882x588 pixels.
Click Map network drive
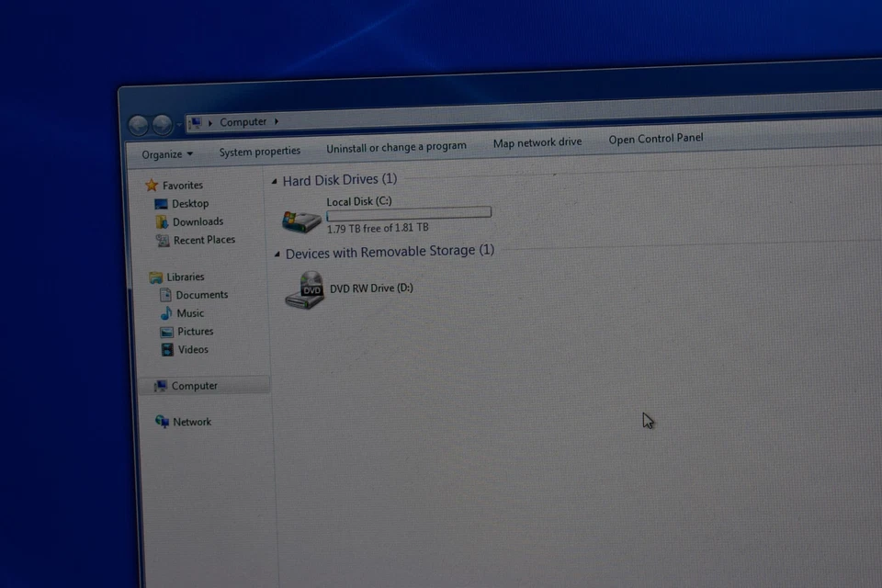[537, 142]
